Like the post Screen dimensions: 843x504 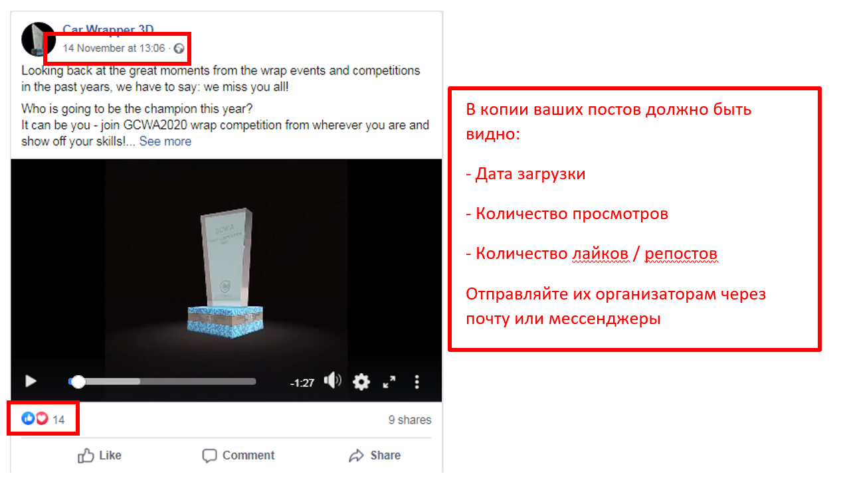point(100,456)
